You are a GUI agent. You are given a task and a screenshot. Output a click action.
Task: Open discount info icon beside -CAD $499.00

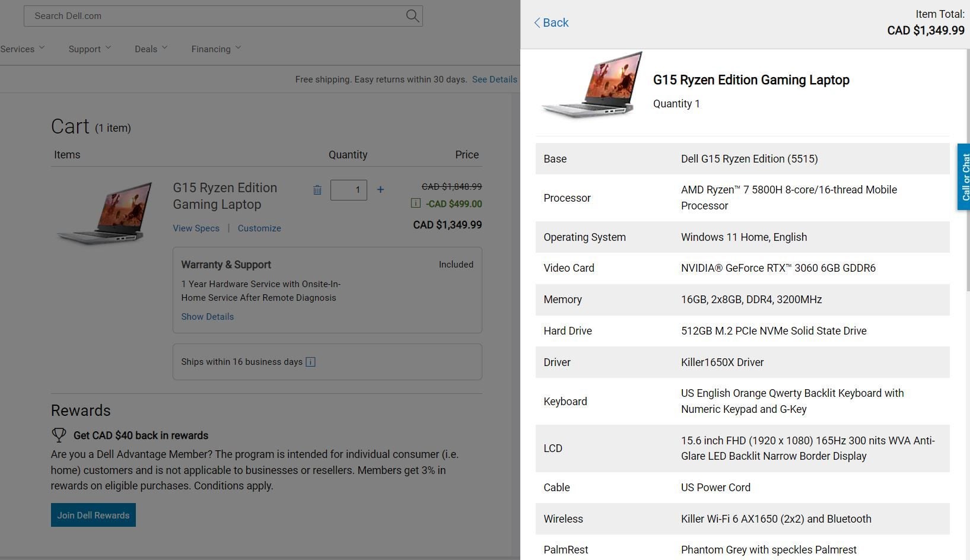(416, 203)
